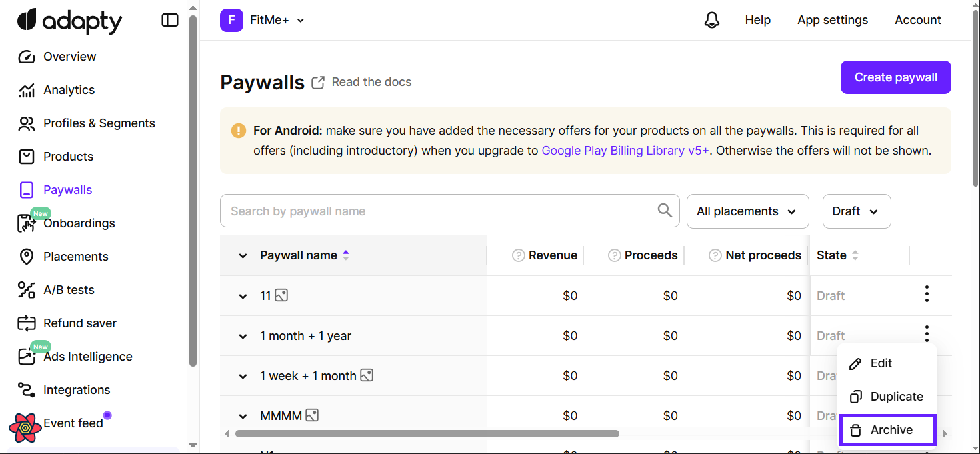The width and height of the screenshot is (980, 454).
Task: Open the All placements filter
Action: [x=747, y=211]
